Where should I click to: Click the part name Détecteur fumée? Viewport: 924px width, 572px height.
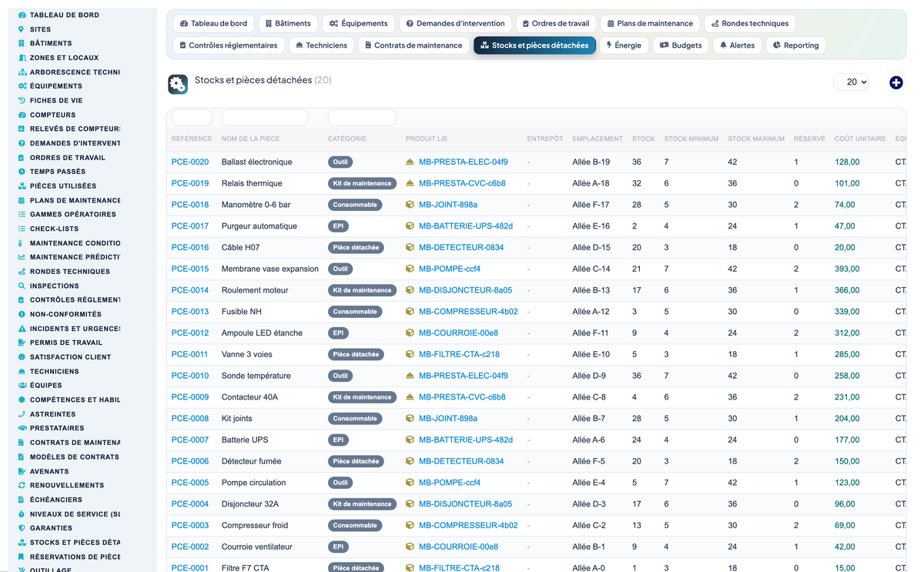coord(251,462)
